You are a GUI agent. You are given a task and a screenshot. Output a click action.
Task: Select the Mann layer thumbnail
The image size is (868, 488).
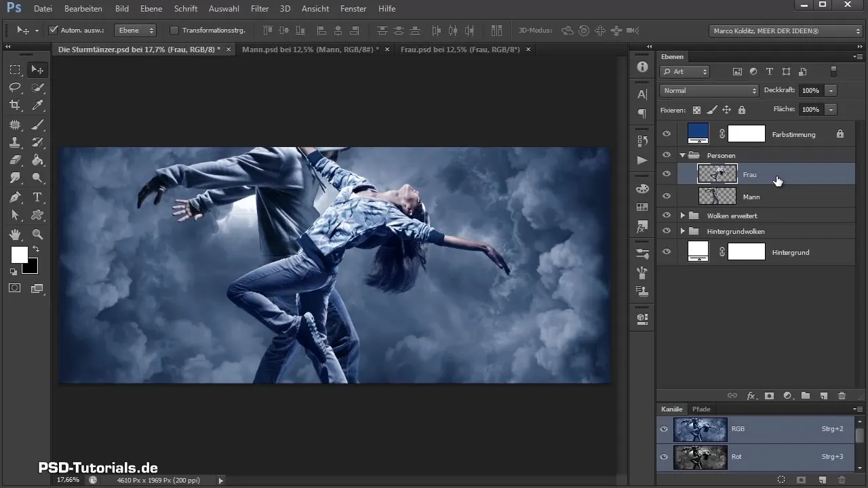click(x=717, y=197)
